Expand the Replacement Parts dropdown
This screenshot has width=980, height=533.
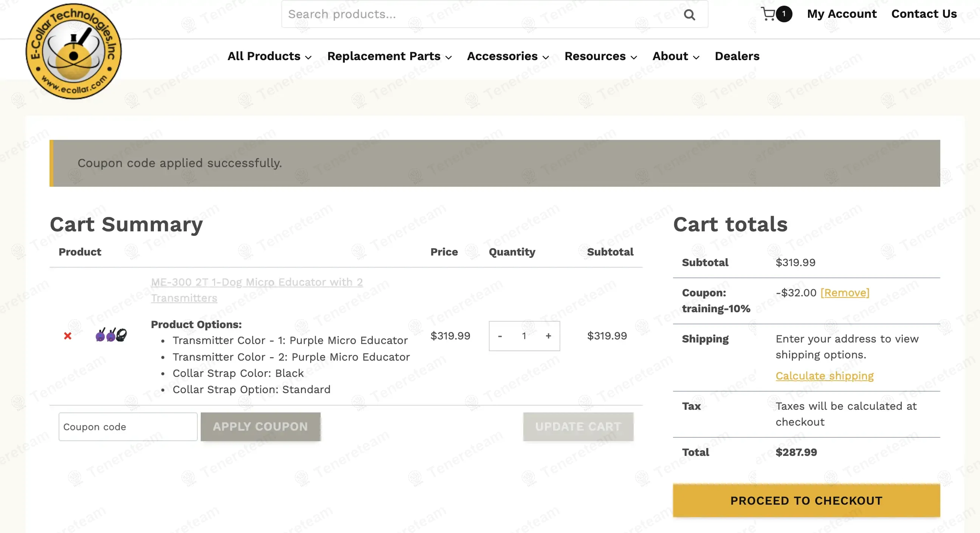(x=389, y=56)
